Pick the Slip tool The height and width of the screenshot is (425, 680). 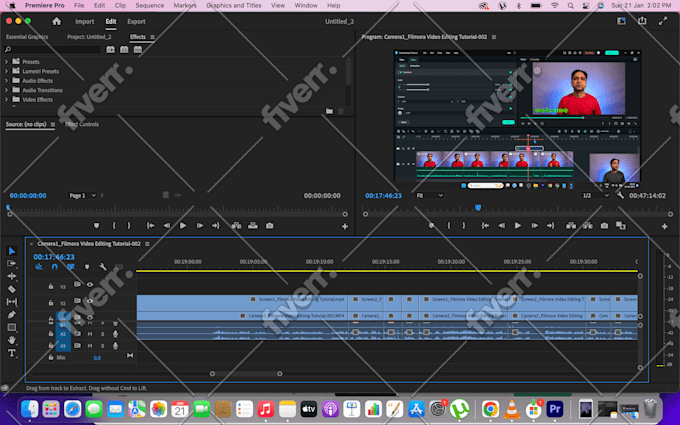[12, 301]
